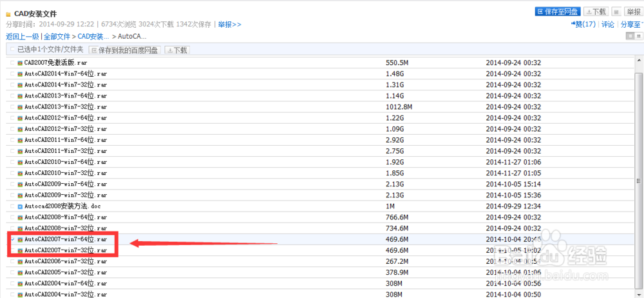Click the archive icon of AutoCAD2012-Win7-32位.rar
Image resolution: width=644 pixels, height=298 pixels.
20,129
